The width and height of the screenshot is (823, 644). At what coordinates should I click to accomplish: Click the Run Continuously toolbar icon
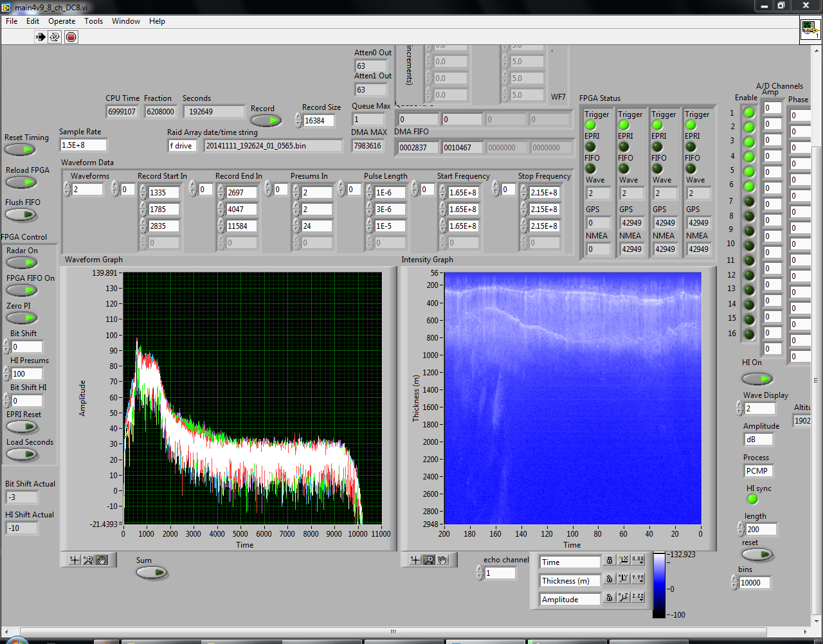coord(55,37)
